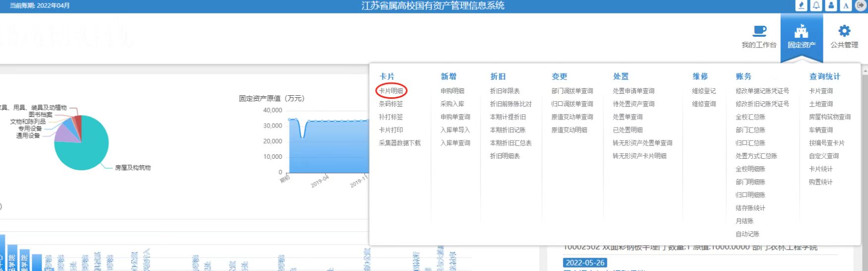This screenshot has width=868, height=271.
Task: Click 处置申请单查询 link
Action: (x=633, y=91)
